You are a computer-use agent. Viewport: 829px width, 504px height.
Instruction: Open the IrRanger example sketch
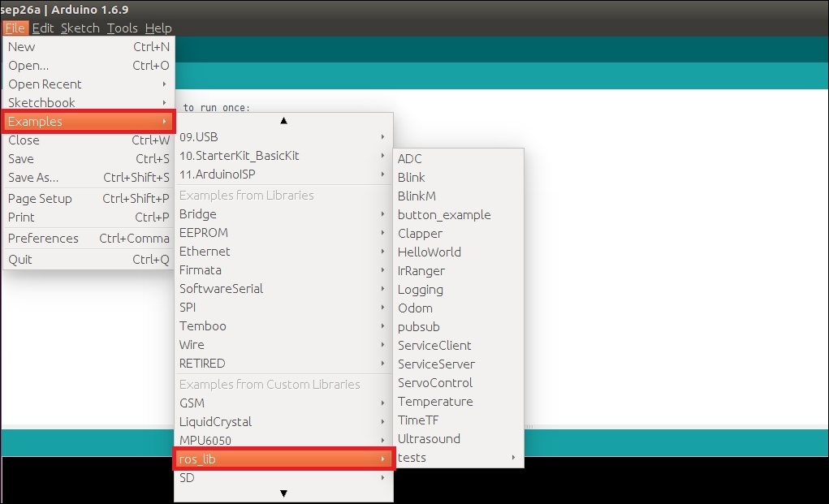[x=459, y=271]
